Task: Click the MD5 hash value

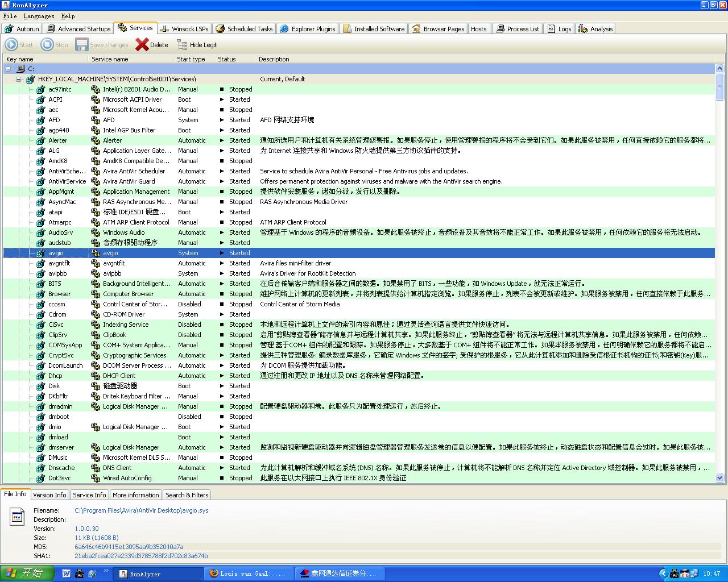Action: [x=129, y=547]
